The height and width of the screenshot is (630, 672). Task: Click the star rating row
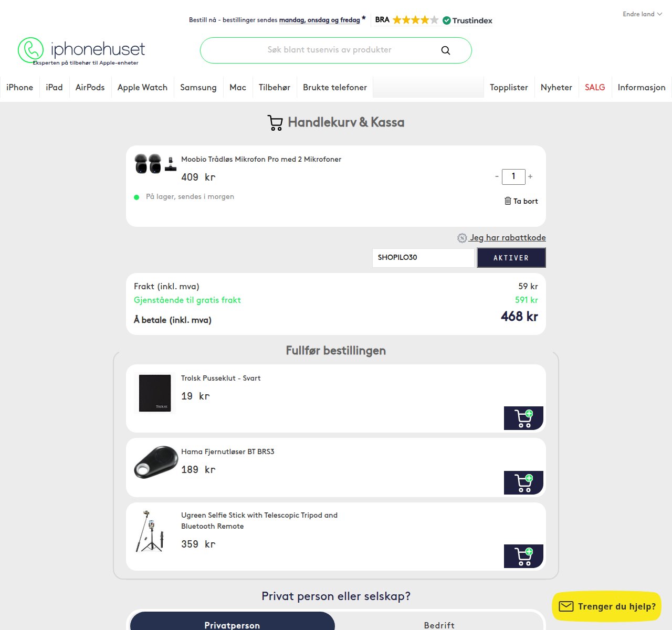coord(415,20)
